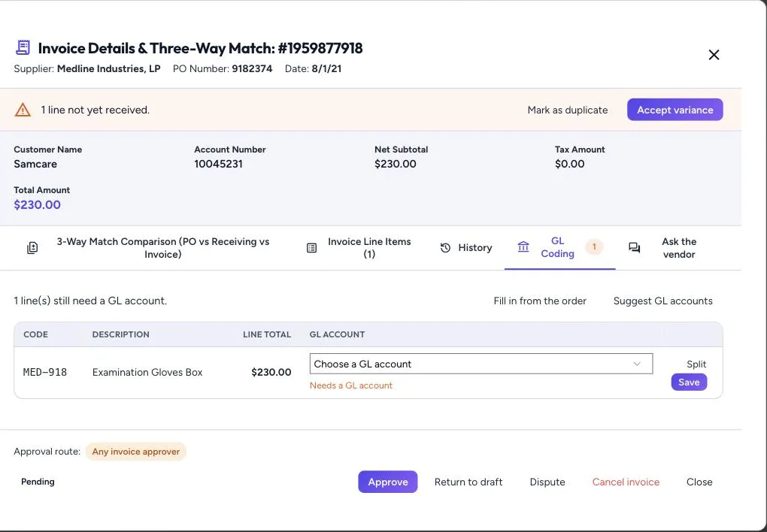767x532 pixels.
Task: Click the Any invoice approver tag
Action: click(136, 452)
